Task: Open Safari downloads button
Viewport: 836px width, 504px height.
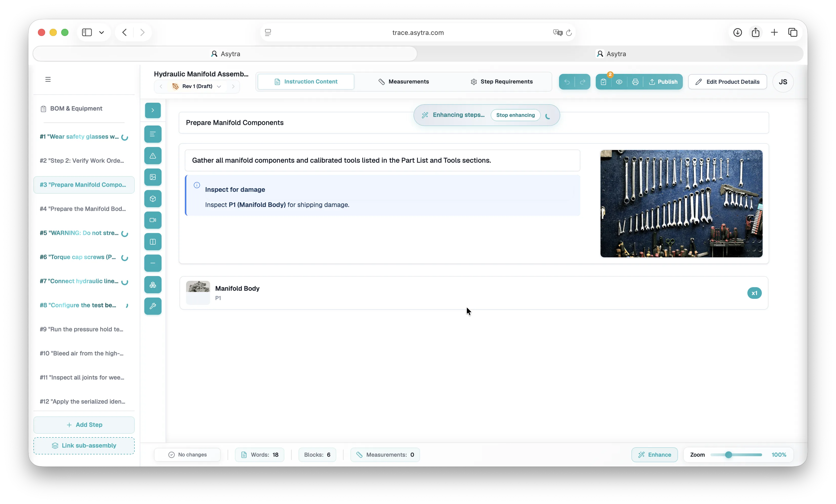Action: [x=737, y=33]
